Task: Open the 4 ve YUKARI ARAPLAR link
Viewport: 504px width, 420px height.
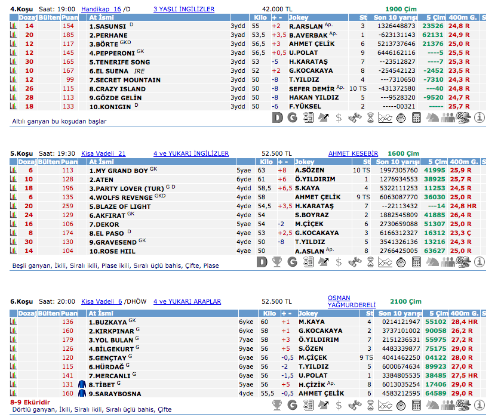Action: 187,302
